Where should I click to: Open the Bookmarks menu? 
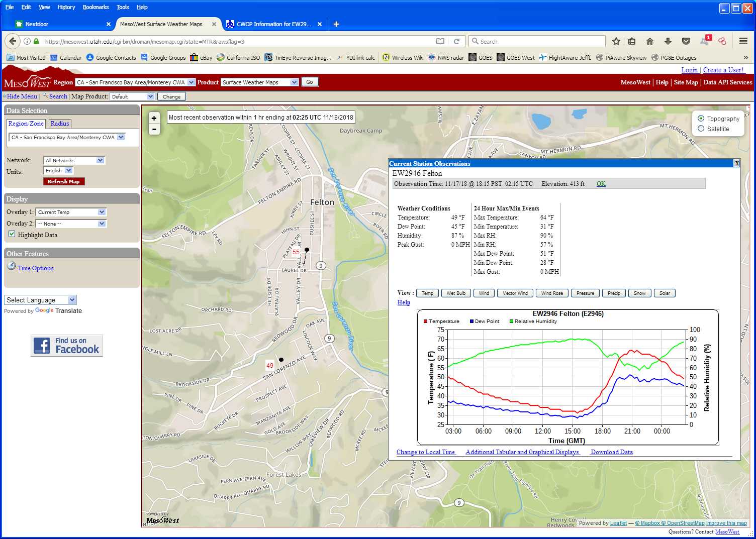coord(96,7)
